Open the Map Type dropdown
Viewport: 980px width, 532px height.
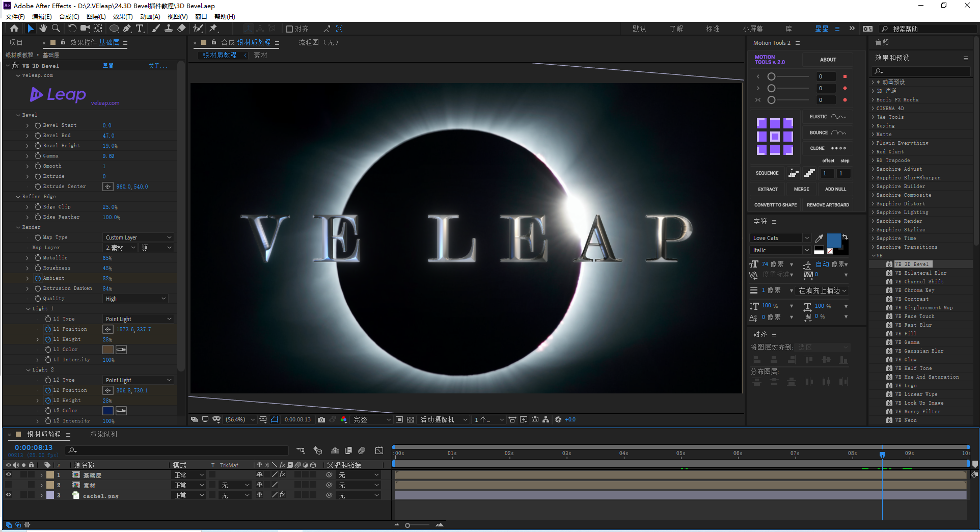pos(138,237)
